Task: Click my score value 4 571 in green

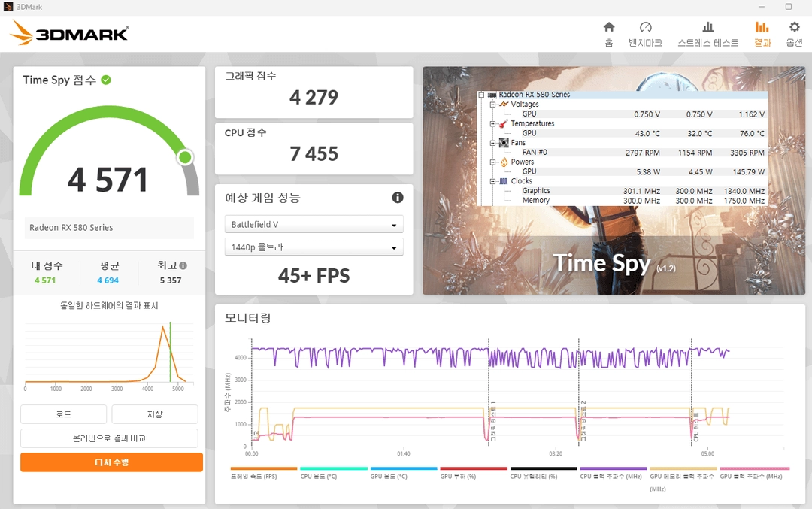Action: [x=45, y=280]
